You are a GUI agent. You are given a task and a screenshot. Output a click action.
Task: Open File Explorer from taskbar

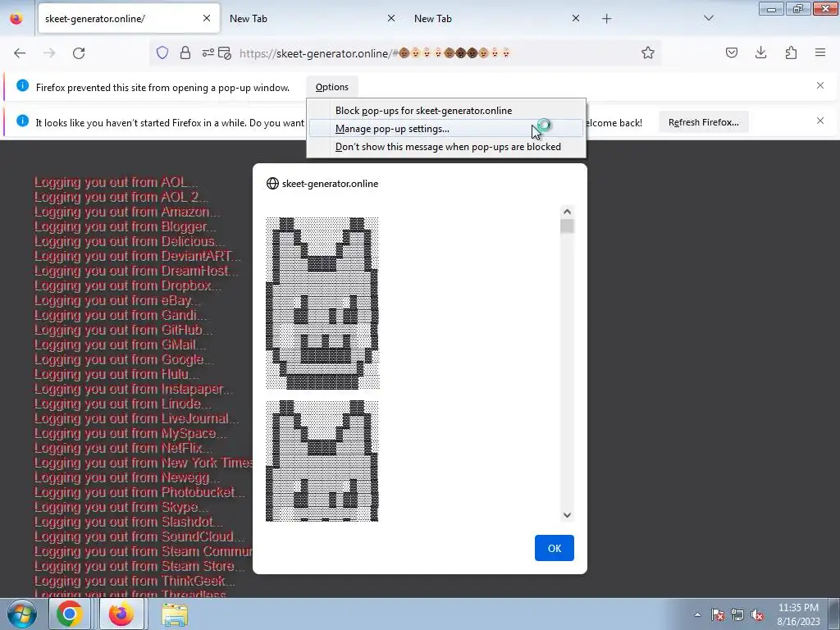pos(175,614)
